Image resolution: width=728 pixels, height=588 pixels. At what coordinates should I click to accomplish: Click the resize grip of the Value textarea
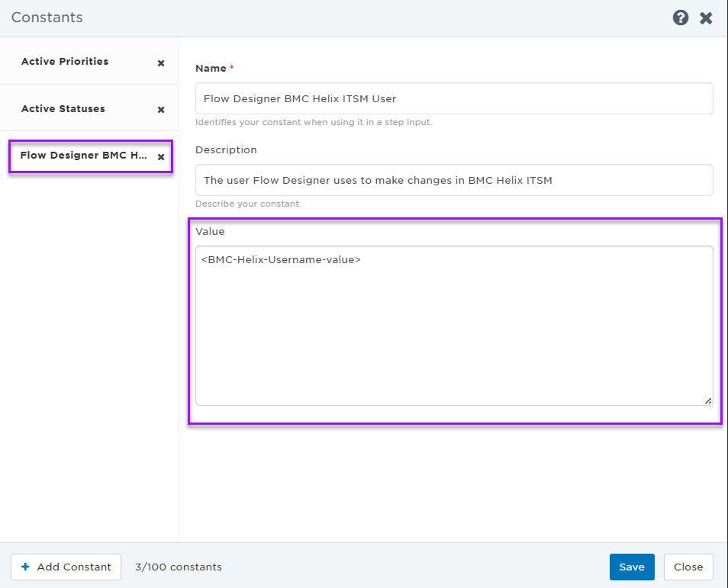707,400
